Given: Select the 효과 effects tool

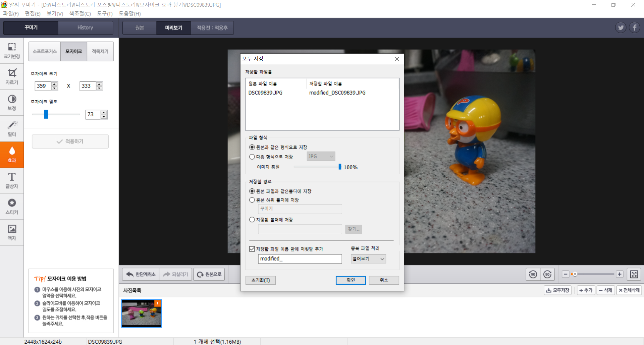Looking at the screenshot, I should coord(12,155).
